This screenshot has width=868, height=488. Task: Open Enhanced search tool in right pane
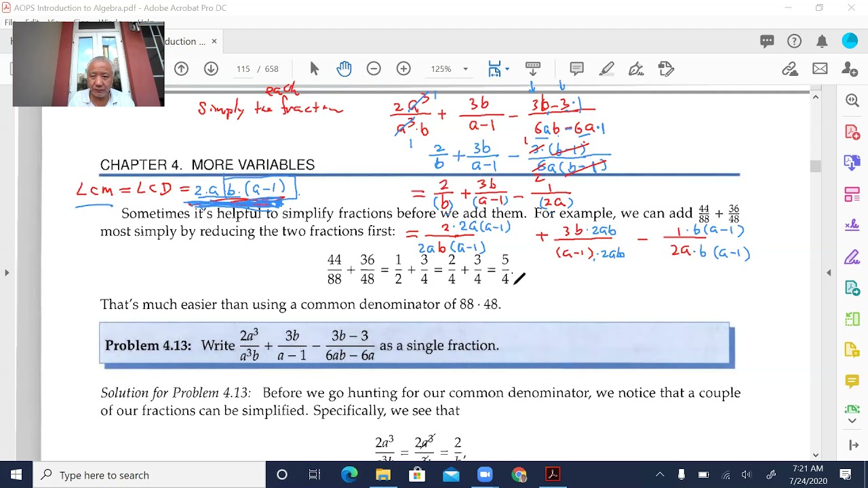pyautogui.click(x=852, y=100)
